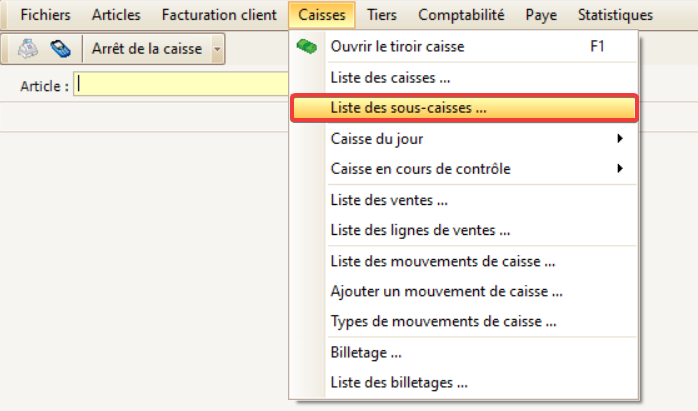This screenshot has height=411, width=698.
Task: Choose Liste des caisses from menu
Action: tap(464, 77)
